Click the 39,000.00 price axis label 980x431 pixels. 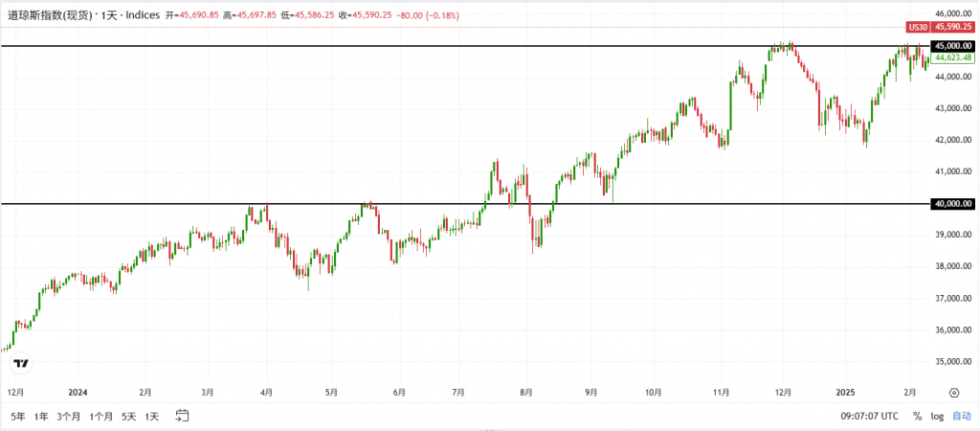(x=952, y=236)
